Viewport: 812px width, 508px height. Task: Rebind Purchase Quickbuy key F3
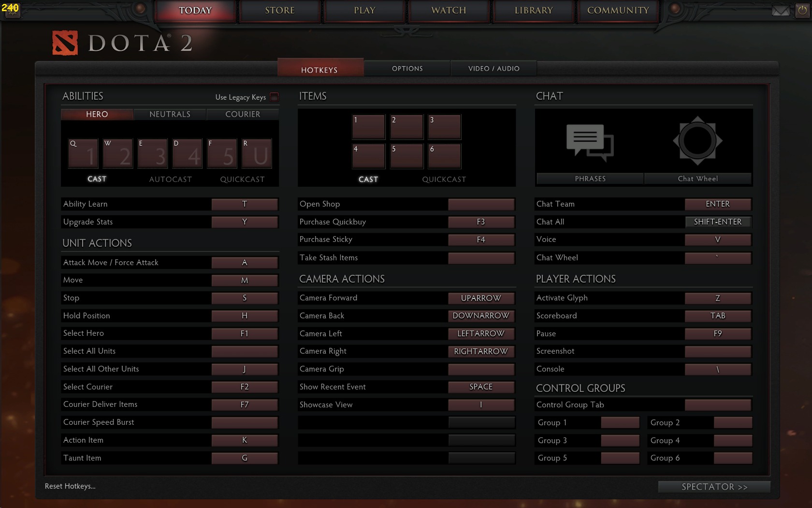pos(481,222)
